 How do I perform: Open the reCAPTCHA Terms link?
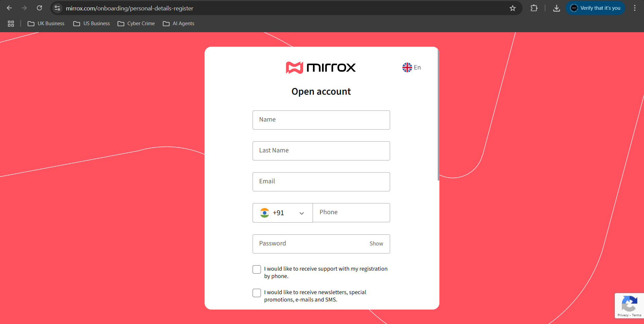pyautogui.click(x=636, y=316)
